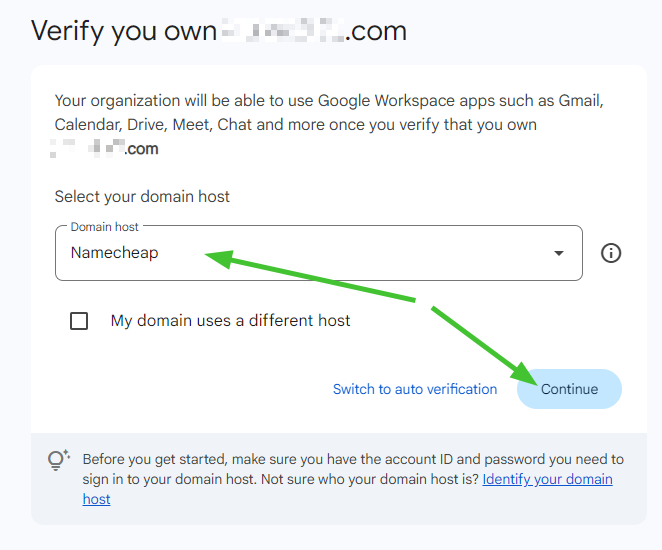Screen dimensions: 662x550
Task: Click green arrowhead pointing at Namecheap
Action: point(214,257)
